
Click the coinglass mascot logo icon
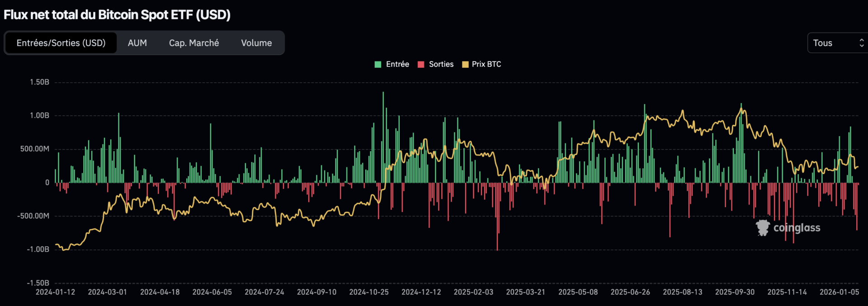tap(763, 228)
